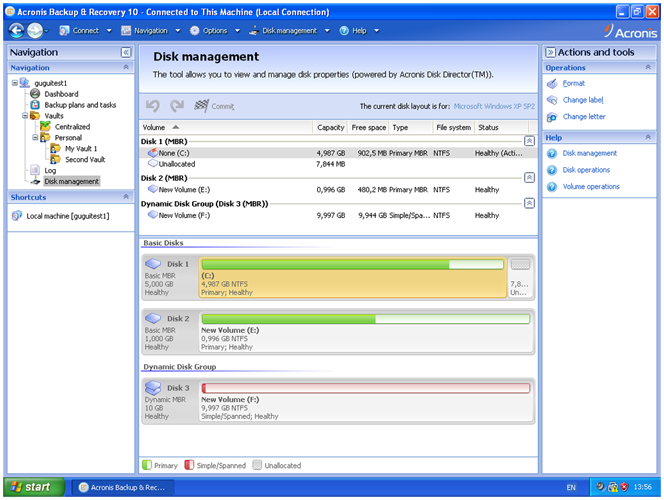Collapse the Dynamic Disk Group list section

click(529, 204)
